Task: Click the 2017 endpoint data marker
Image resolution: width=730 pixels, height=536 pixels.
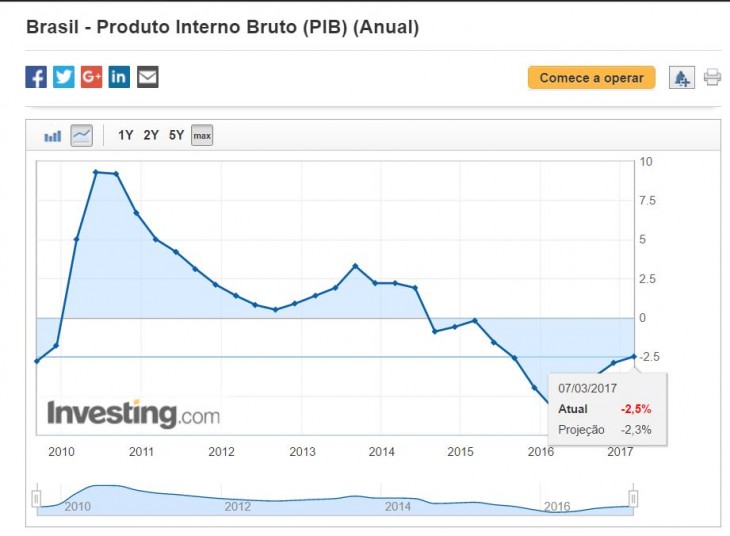Action: tap(633, 356)
